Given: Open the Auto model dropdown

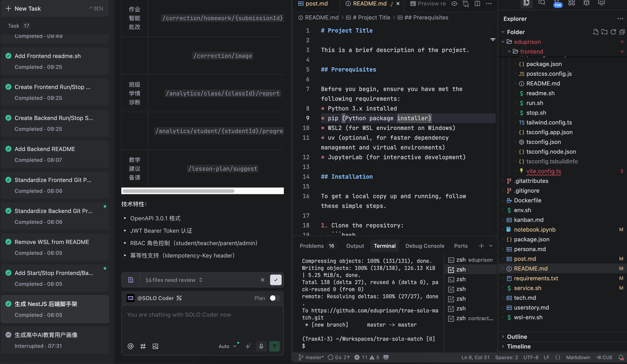Looking at the screenshot, I should (x=227, y=346).
